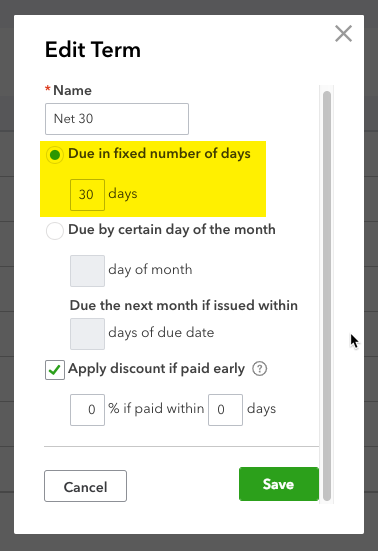Select the Due in fixed number of days radio button
This screenshot has height=551, width=378.
[x=55, y=155]
